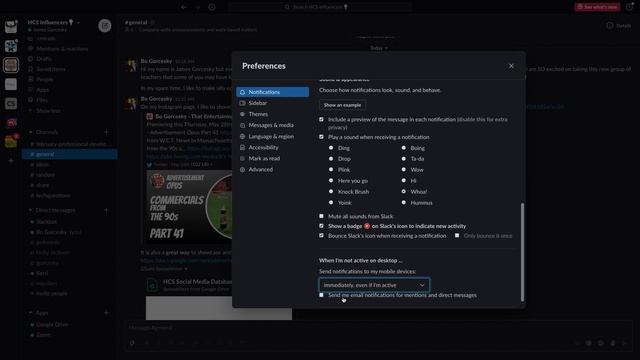Select the Ta-da notification sound
The width and height of the screenshot is (640, 360).
(404, 158)
